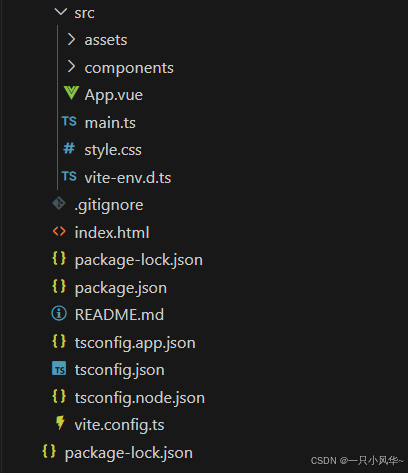Click the git icon beside .gitignore
Screen dimensions: 408x473
(x=59, y=203)
